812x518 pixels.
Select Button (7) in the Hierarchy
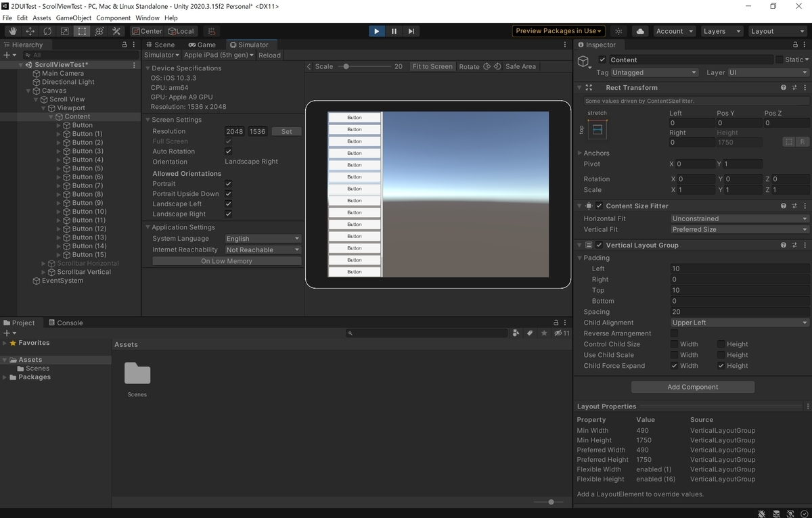click(x=86, y=185)
